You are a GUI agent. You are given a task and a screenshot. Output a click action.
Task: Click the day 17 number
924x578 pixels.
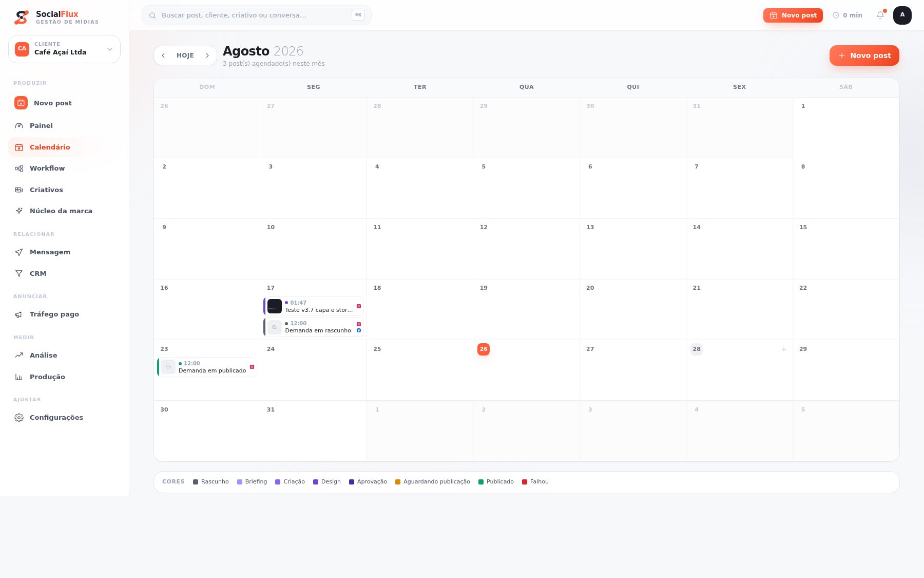(x=271, y=288)
